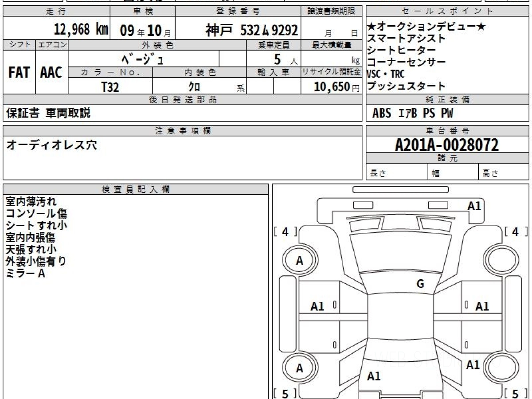Select equipment line ABS エアB PS PW
The width and height of the screenshot is (532, 399).
[x=413, y=113]
